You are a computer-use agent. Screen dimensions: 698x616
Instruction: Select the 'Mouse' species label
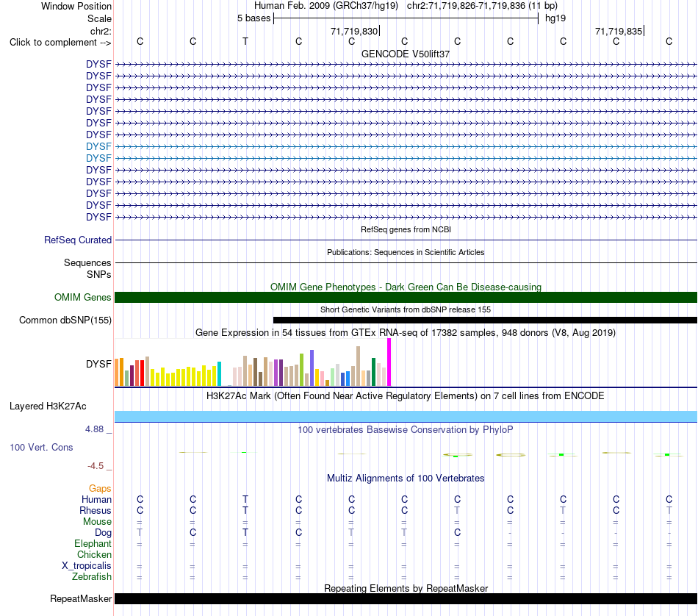pos(97,522)
